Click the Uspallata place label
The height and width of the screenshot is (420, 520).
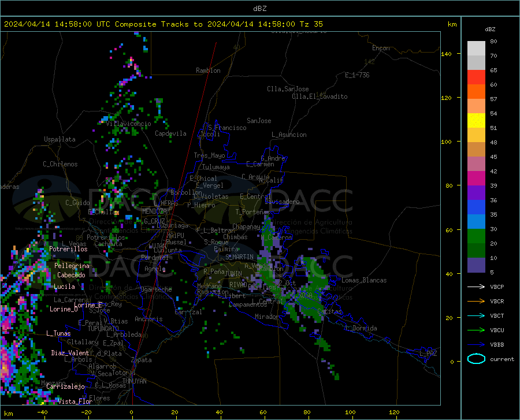click(x=60, y=139)
